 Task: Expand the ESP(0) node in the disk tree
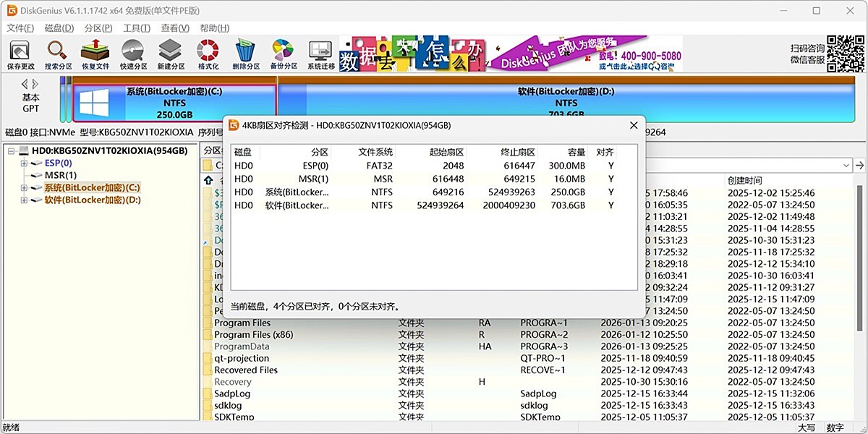coord(23,163)
